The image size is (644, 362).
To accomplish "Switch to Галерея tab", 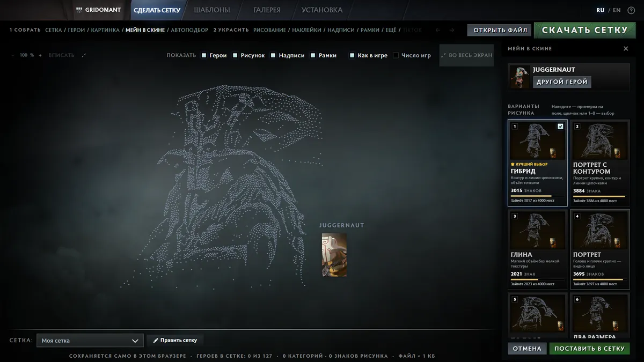I will [267, 10].
